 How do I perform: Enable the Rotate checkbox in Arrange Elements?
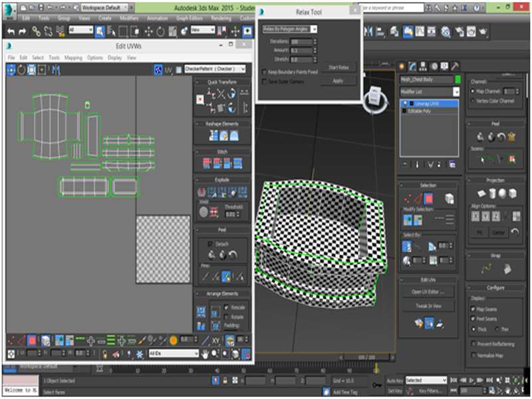(226, 317)
